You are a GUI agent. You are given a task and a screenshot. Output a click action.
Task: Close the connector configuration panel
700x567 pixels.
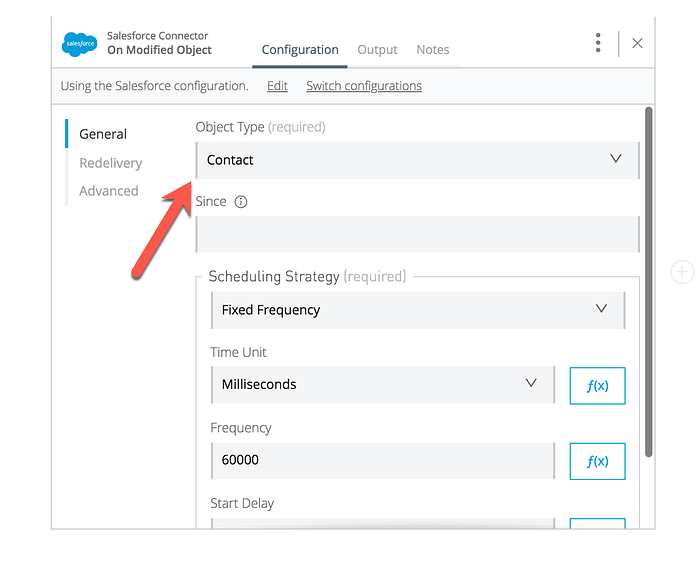637,43
